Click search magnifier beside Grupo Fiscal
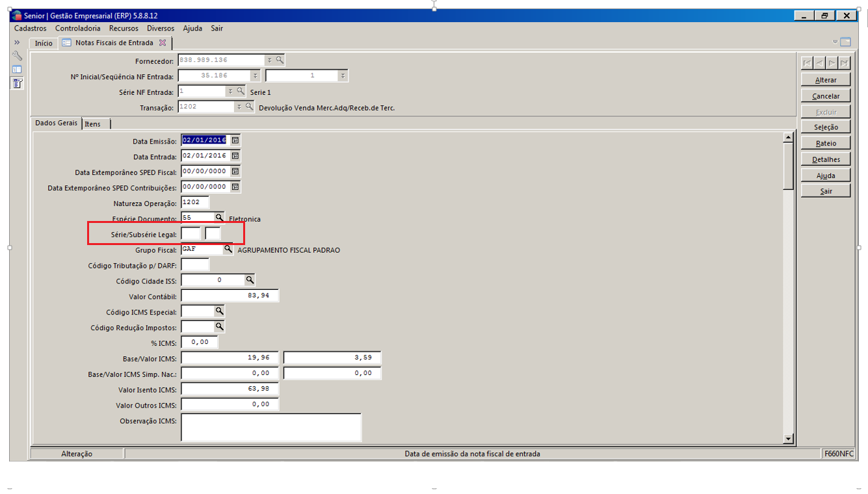This screenshot has height=494, width=868. point(228,249)
